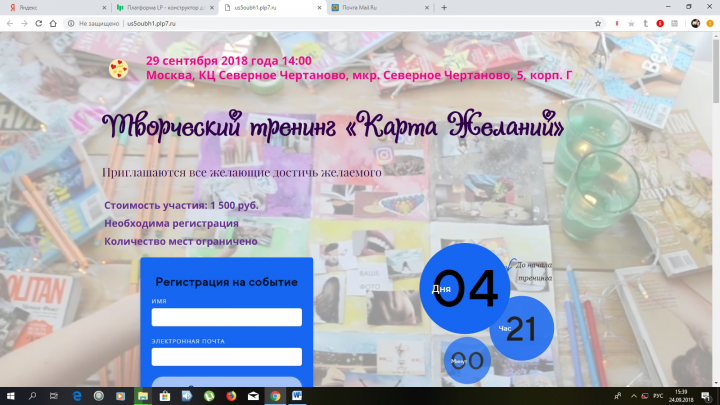Go back to the previous page

[10, 23]
